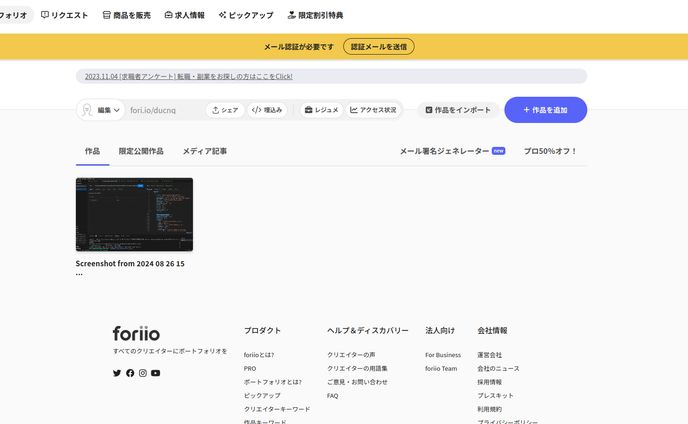The width and height of the screenshot is (688, 424).
Task: Expand the 編集 profile dropdown
Action: pos(101,110)
